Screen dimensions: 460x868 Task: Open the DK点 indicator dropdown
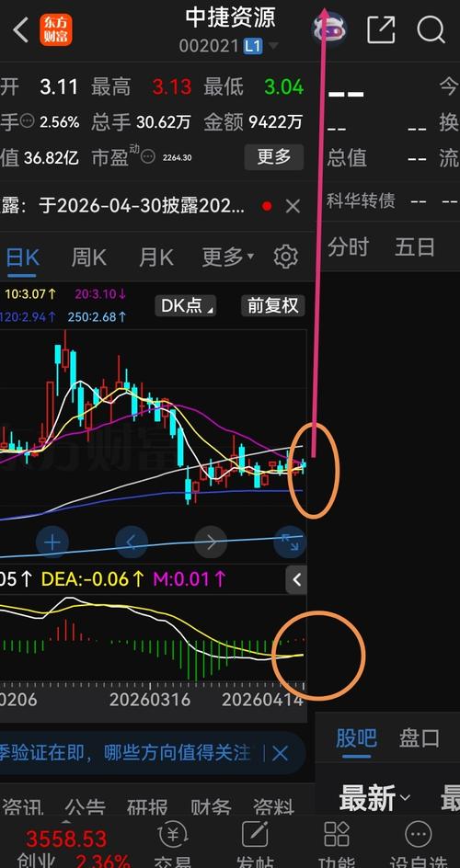186,305
